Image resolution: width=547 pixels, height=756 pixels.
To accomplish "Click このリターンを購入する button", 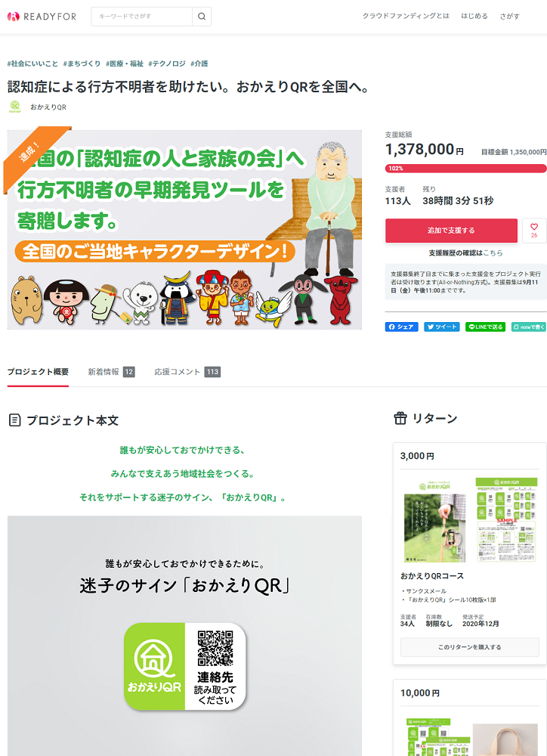I will pos(469,647).
